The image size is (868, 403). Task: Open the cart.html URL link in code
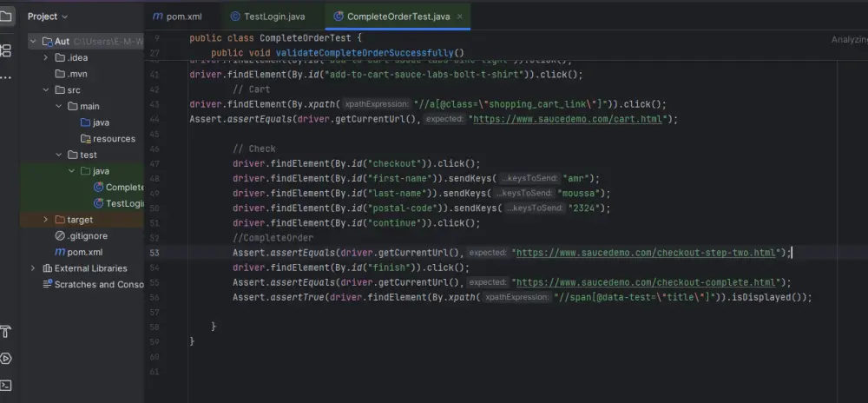pos(568,119)
